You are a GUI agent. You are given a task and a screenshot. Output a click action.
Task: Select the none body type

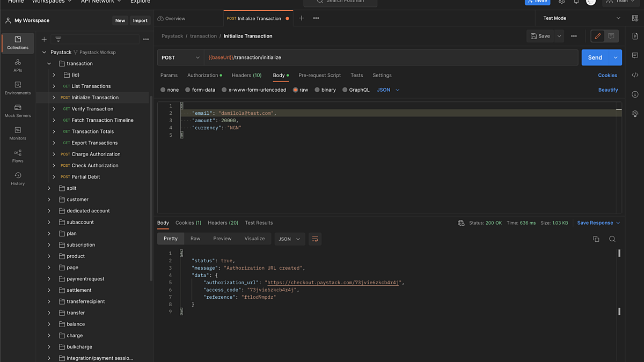pos(170,90)
